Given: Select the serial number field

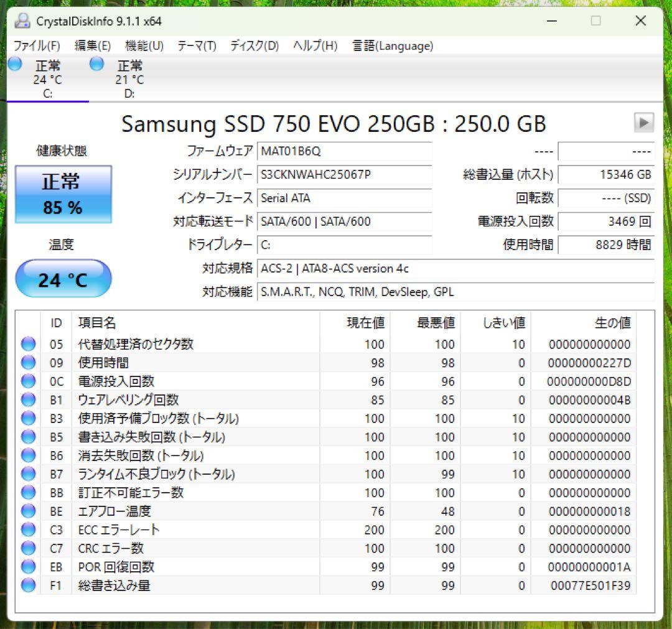Looking at the screenshot, I should 345,175.
